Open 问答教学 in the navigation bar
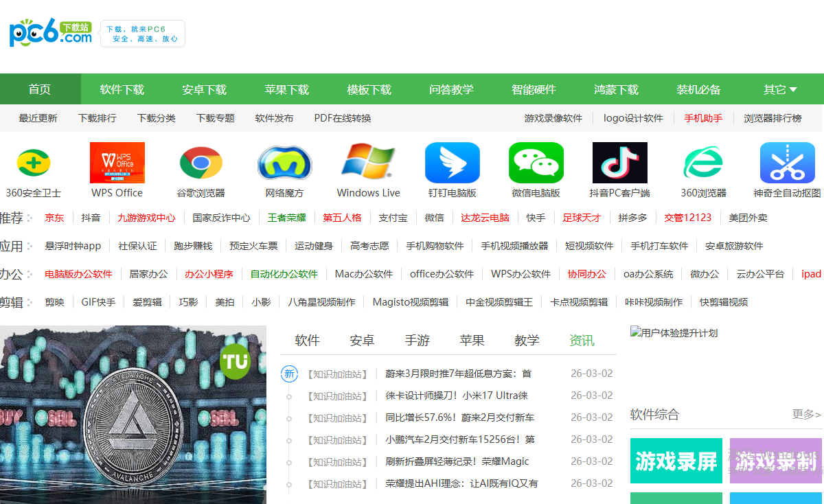The image size is (824, 504). [452, 89]
